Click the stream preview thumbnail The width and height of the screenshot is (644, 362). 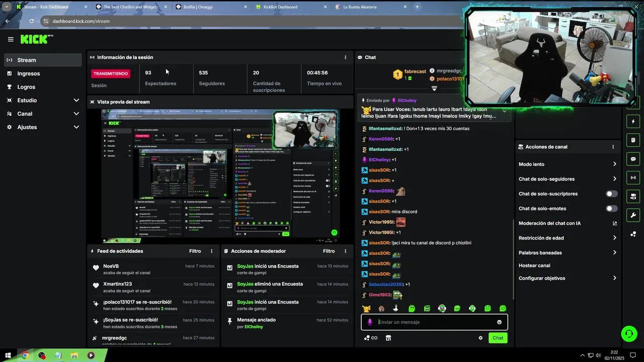tap(220, 175)
